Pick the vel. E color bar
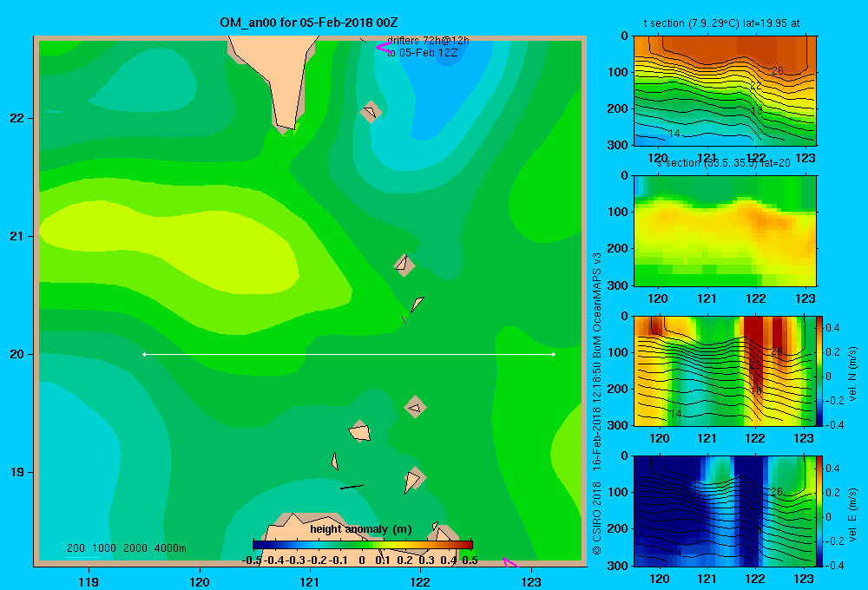This screenshot has width=868, height=590. (820, 511)
